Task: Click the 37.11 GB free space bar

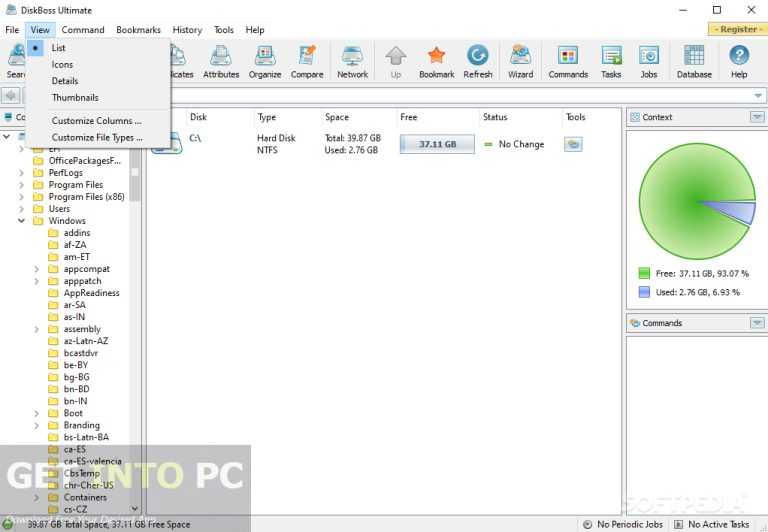Action: [437, 144]
